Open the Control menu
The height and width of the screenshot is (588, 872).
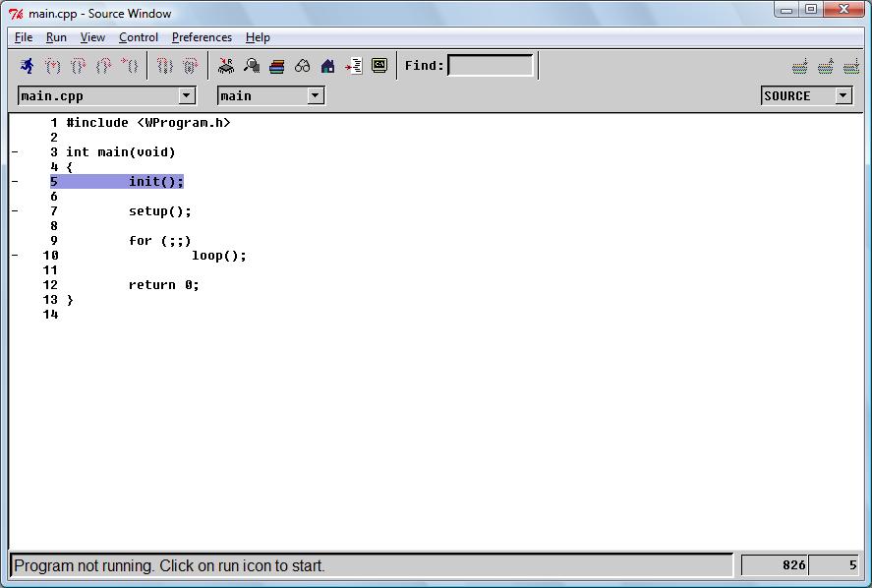[139, 37]
